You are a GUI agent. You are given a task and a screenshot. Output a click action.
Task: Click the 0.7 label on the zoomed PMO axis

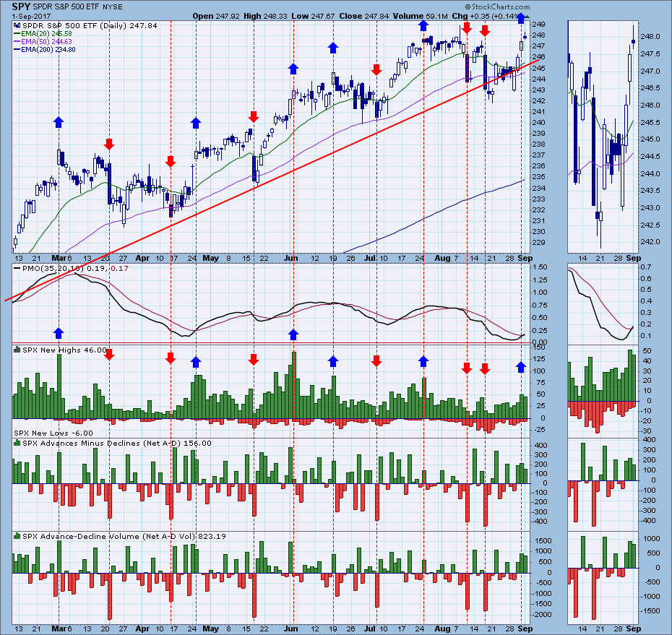point(646,267)
